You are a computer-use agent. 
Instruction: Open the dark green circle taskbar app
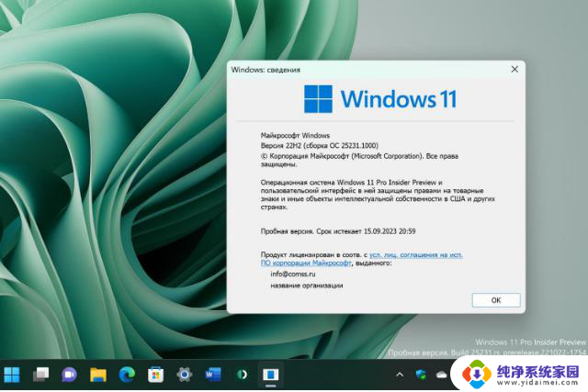[x=242, y=375]
